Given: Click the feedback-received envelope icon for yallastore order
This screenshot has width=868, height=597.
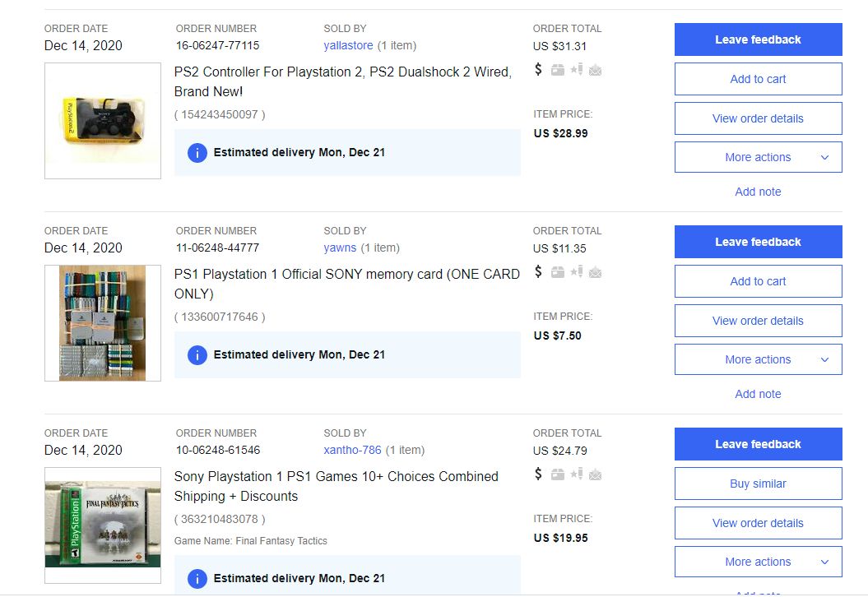Looking at the screenshot, I should pyautogui.click(x=595, y=70).
